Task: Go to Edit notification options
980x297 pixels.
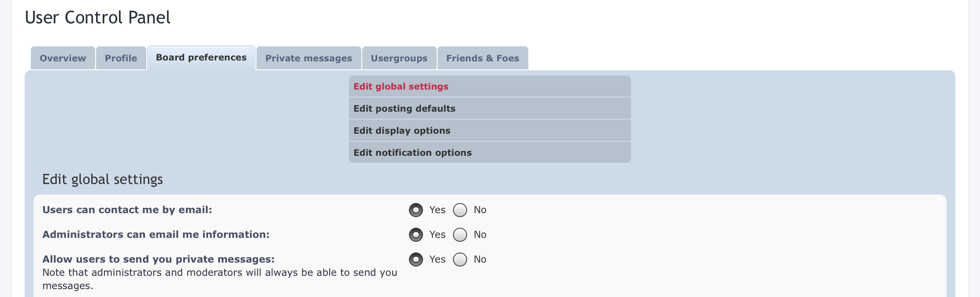Action: click(x=412, y=153)
